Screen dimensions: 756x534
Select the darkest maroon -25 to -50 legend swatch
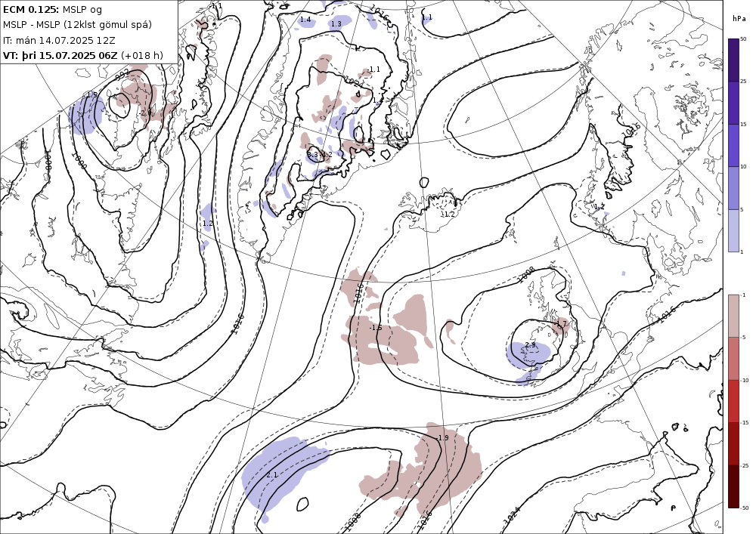click(733, 486)
